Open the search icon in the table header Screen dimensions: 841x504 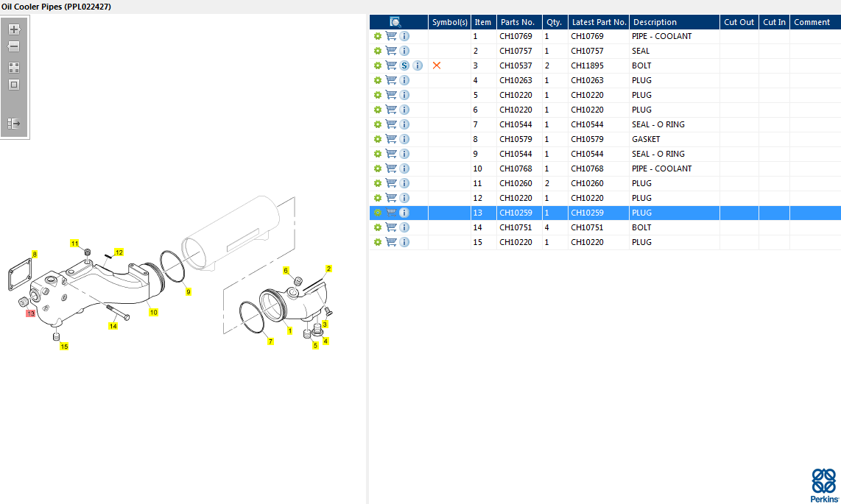(395, 22)
